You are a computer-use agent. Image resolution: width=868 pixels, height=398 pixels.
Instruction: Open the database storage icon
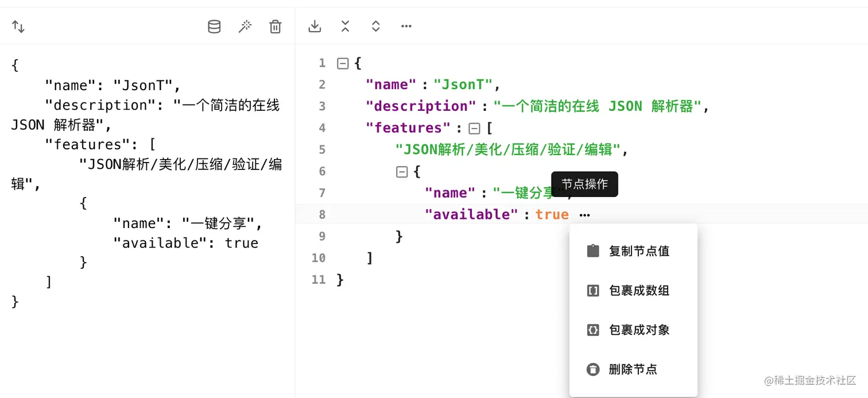(214, 26)
